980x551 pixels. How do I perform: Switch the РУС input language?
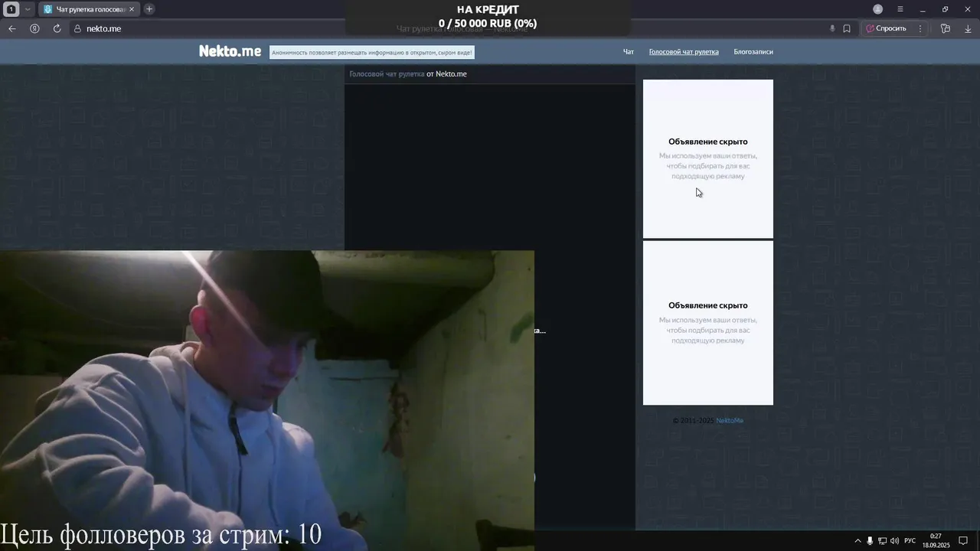click(910, 541)
